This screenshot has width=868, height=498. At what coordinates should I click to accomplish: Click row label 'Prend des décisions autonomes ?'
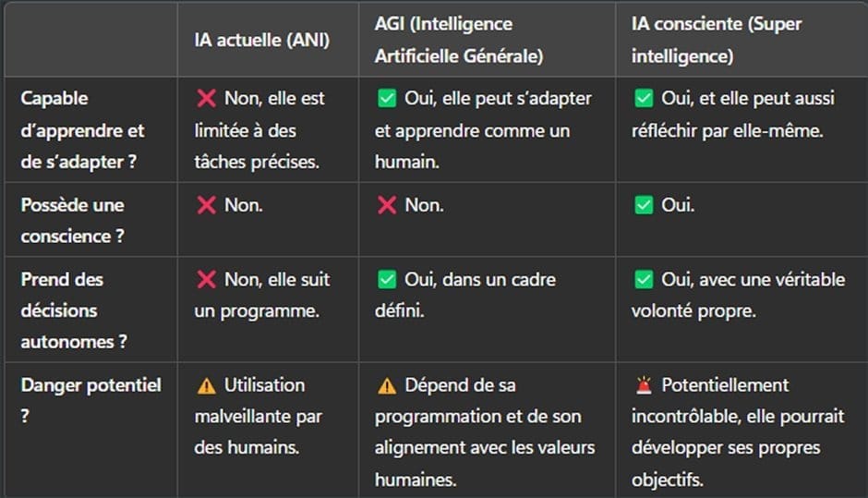coord(74,310)
